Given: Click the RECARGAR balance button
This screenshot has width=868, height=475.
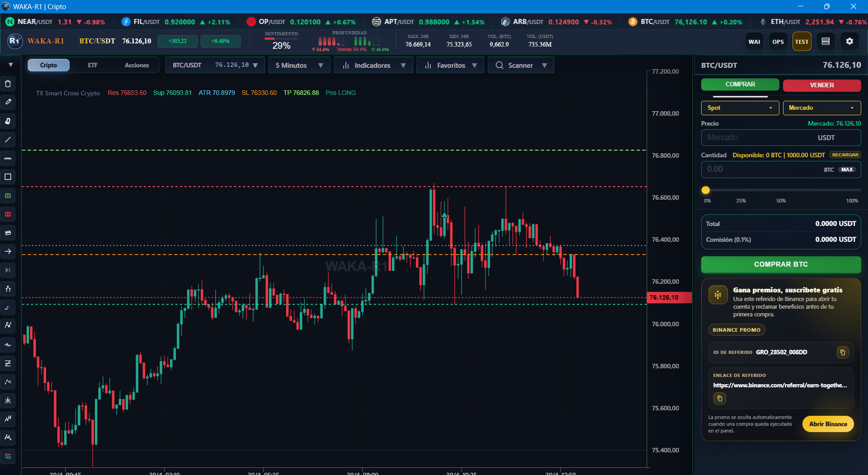Looking at the screenshot, I should pos(845,155).
